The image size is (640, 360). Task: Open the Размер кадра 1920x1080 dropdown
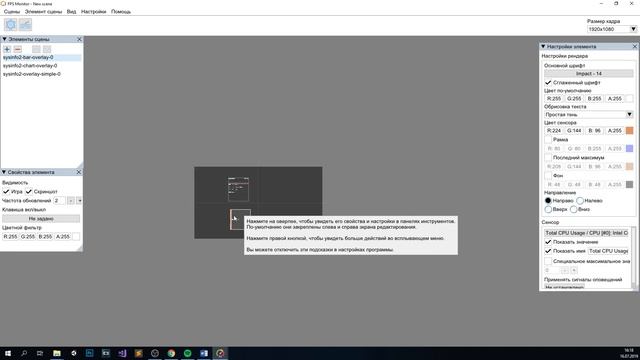[x=612, y=29]
